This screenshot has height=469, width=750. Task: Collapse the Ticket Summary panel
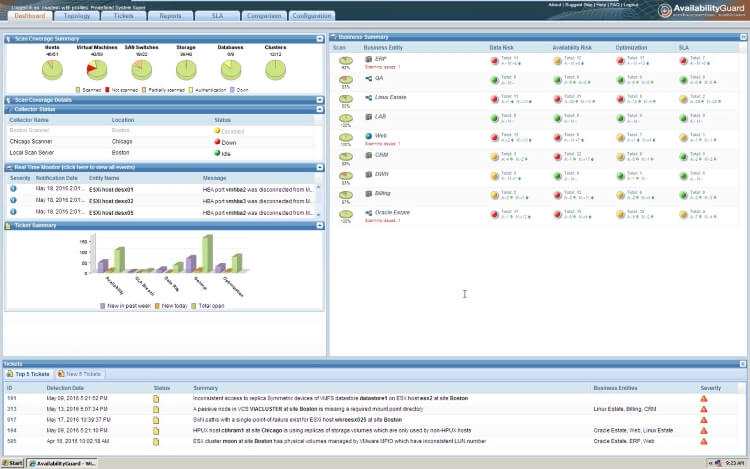(x=320, y=225)
